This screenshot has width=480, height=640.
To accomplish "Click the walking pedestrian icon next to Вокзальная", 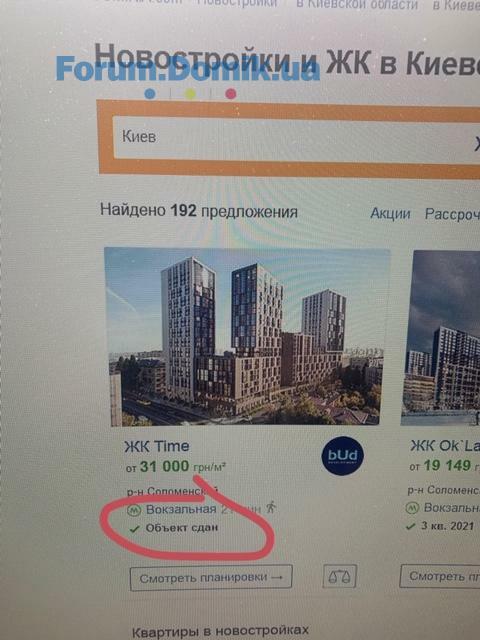I will [271, 507].
